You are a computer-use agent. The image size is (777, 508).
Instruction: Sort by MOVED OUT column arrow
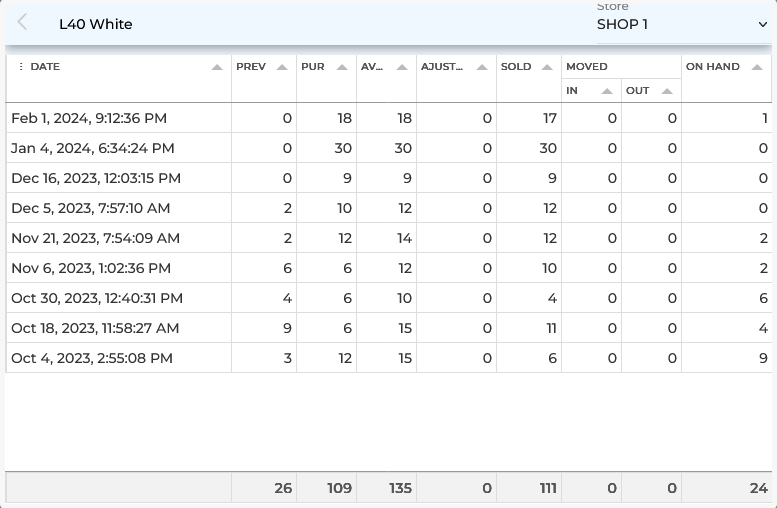[667, 91]
